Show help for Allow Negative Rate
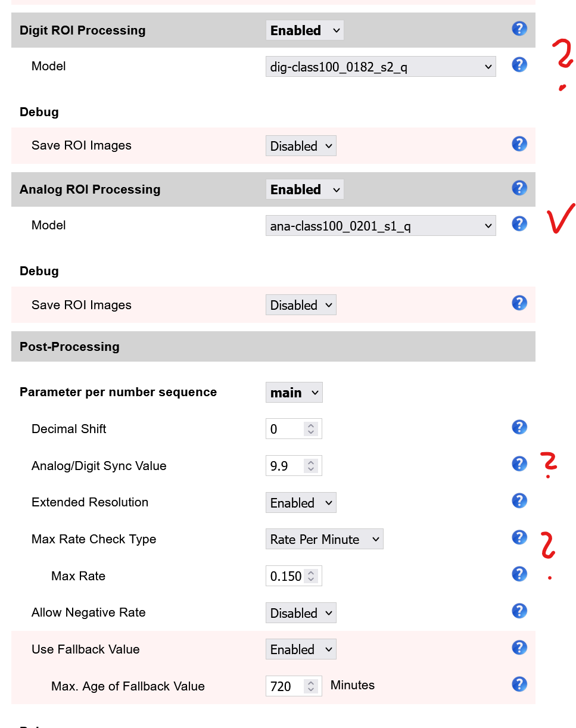576x728 pixels. click(x=519, y=611)
